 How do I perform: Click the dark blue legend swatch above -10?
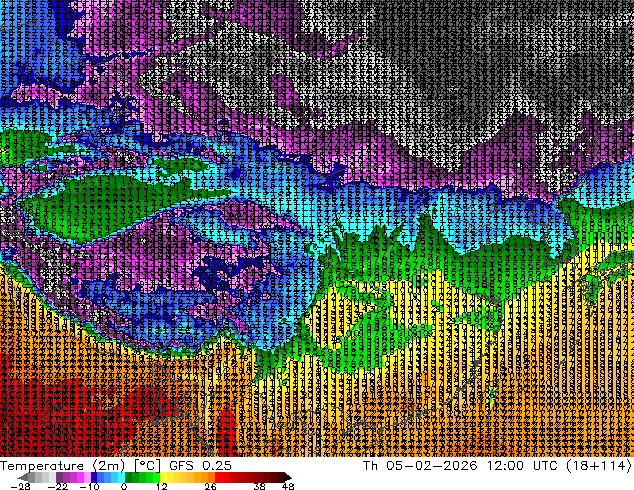coord(94,477)
